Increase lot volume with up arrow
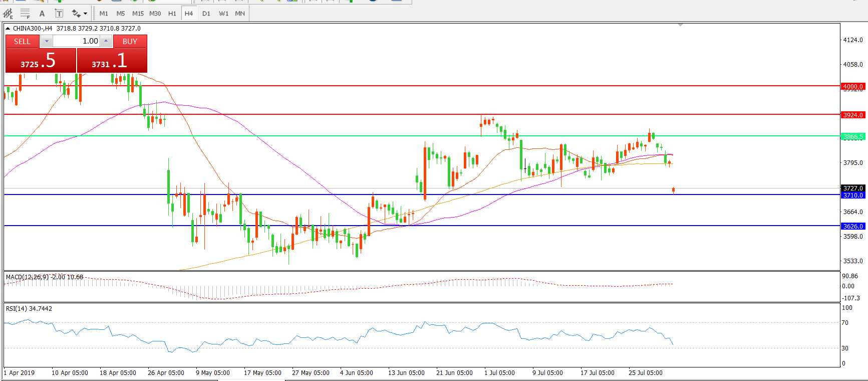This screenshot has width=868, height=381. pyautogui.click(x=106, y=41)
